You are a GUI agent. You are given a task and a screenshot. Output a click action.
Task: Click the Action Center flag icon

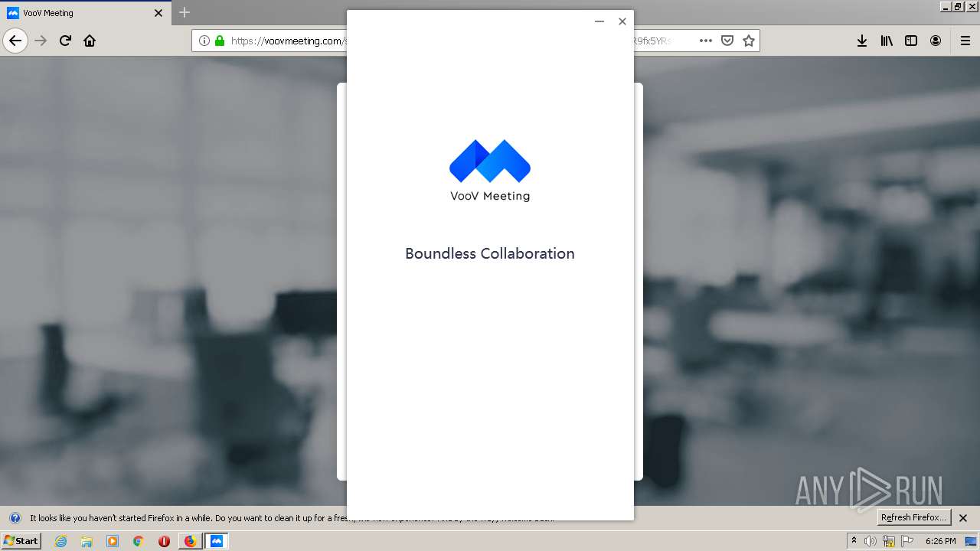pos(907,541)
